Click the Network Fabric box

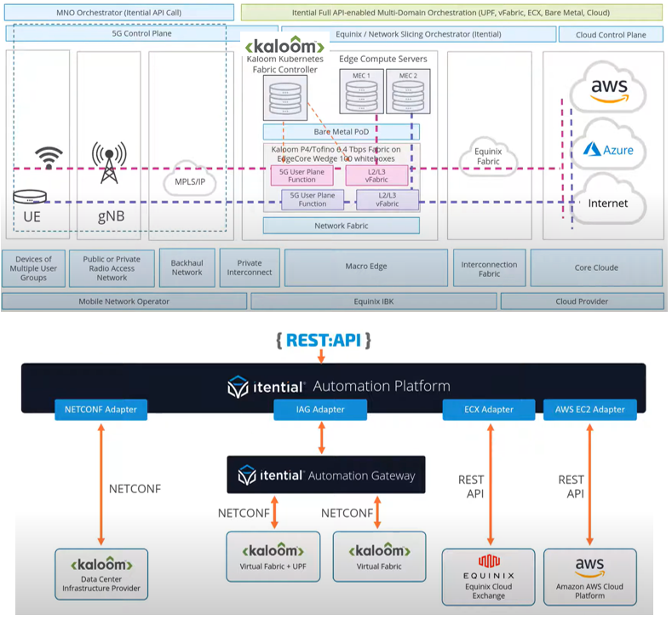pos(342,226)
